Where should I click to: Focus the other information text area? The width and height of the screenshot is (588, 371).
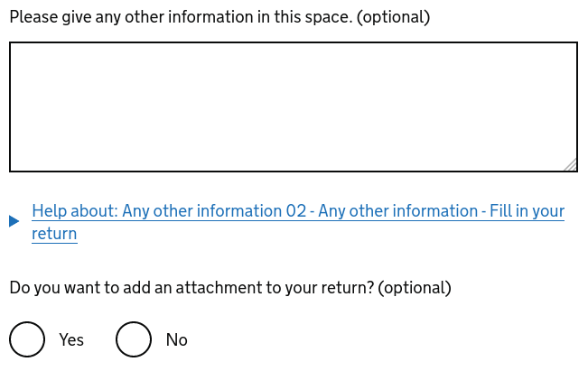click(293, 107)
